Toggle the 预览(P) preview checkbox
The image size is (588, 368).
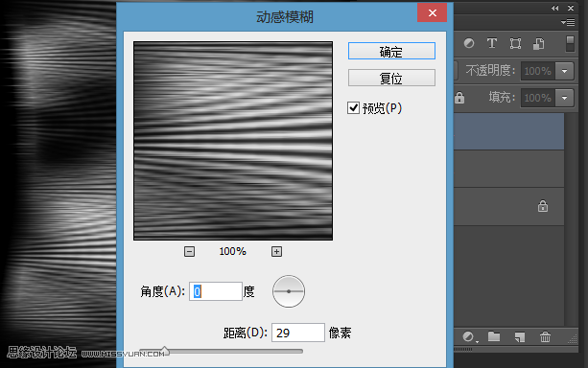pyautogui.click(x=353, y=108)
